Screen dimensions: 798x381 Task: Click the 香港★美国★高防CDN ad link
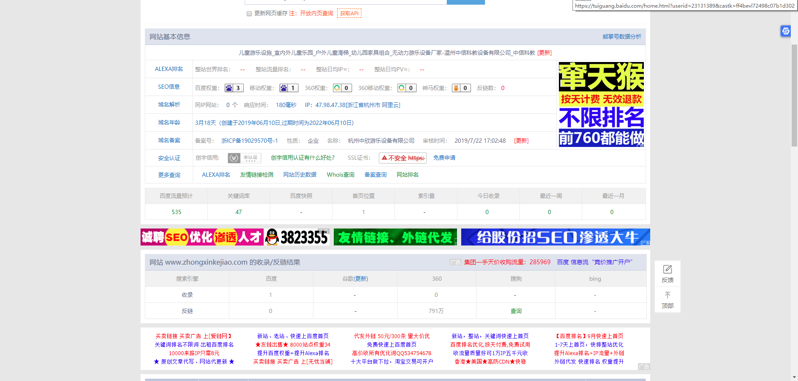coord(490,362)
